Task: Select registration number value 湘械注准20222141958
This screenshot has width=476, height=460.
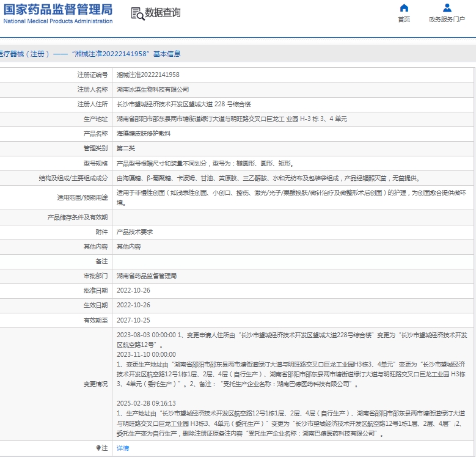Action: pyautogui.click(x=148, y=75)
